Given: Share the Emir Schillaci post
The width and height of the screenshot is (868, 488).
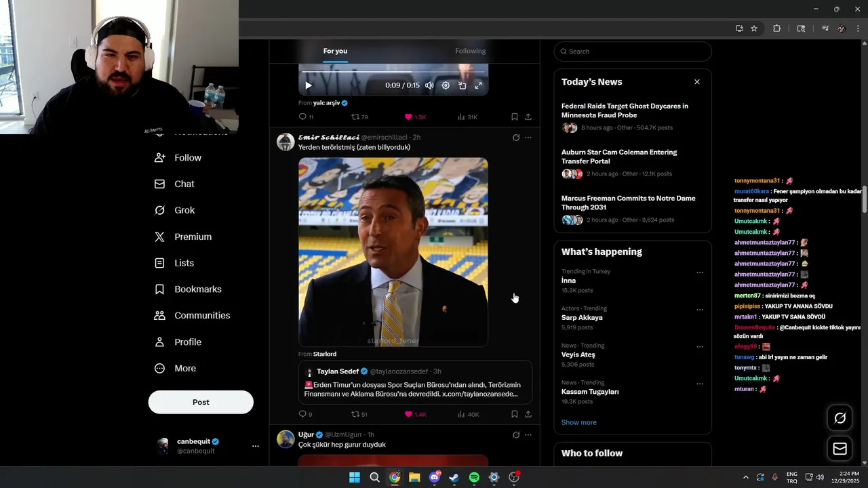Looking at the screenshot, I should (x=528, y=414).
